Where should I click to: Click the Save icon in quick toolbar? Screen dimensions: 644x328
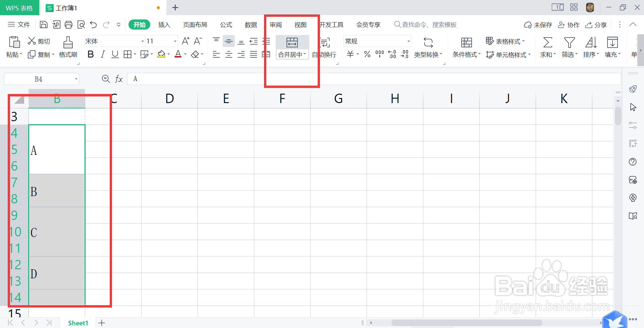(x=44, y=25)
